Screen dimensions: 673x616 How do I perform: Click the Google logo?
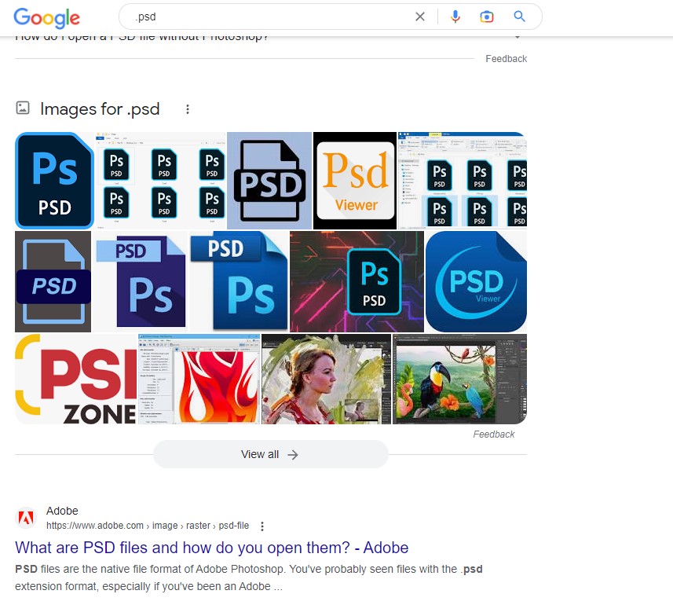coord(46,17)
